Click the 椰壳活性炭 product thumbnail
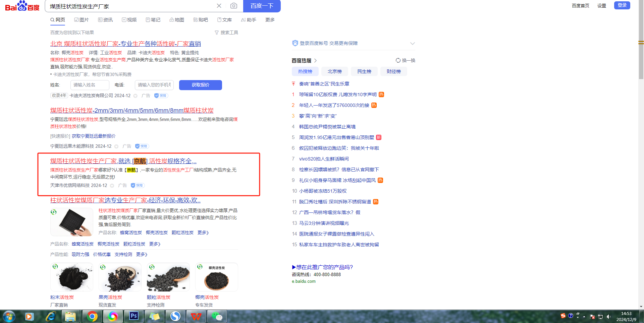 point(217,277)
